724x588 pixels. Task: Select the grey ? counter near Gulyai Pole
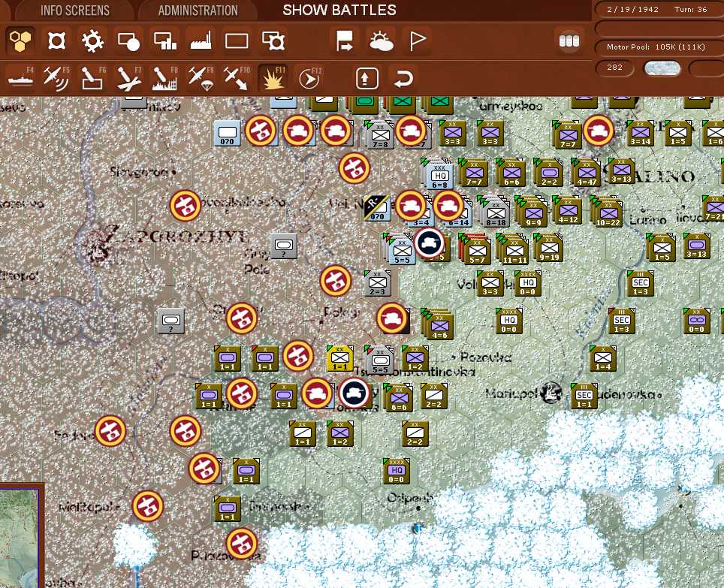click(x=284, y=246)
